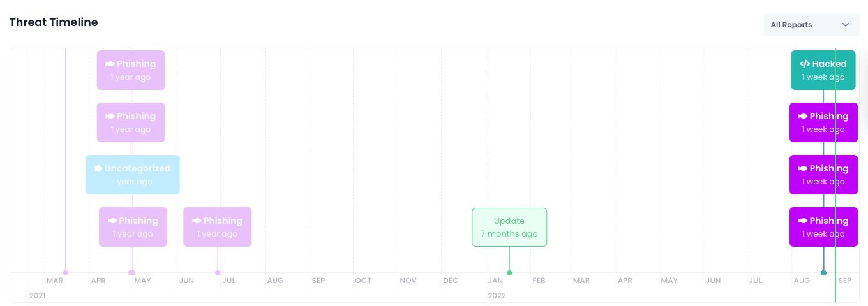Click the fish icon on the top bright purple Phishing card
This screenshot has width=868, height=306.
[803, 116]
